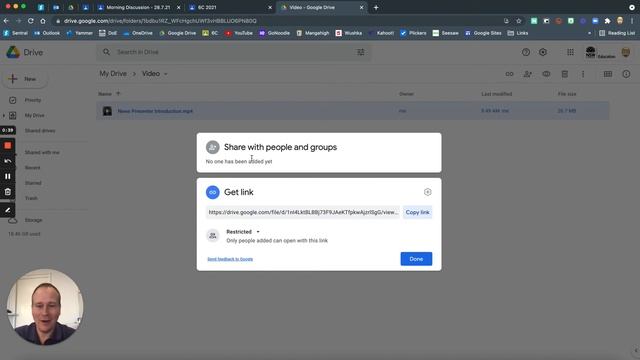Select the share link URL field
Screen dimensions: 640x360
[303, 212]
